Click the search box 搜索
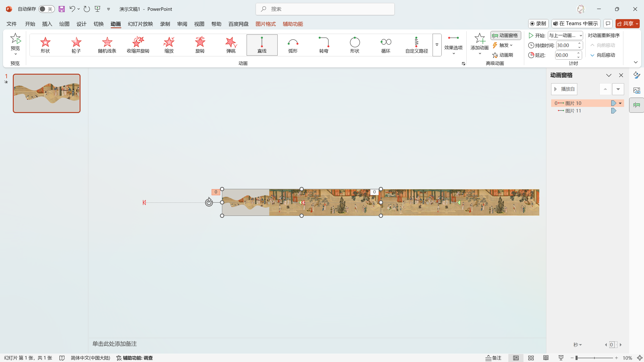644x362 pixels. click(325, 9)
